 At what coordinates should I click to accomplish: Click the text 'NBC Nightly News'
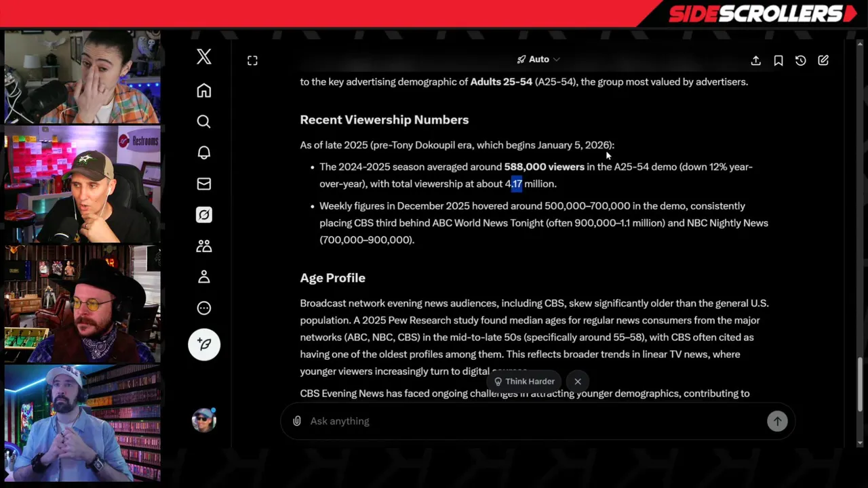[x=728, y=223]
